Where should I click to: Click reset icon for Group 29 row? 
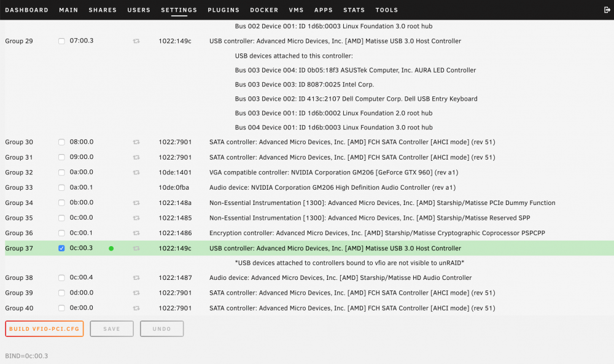pyautogui.click(x=136, y=41)
